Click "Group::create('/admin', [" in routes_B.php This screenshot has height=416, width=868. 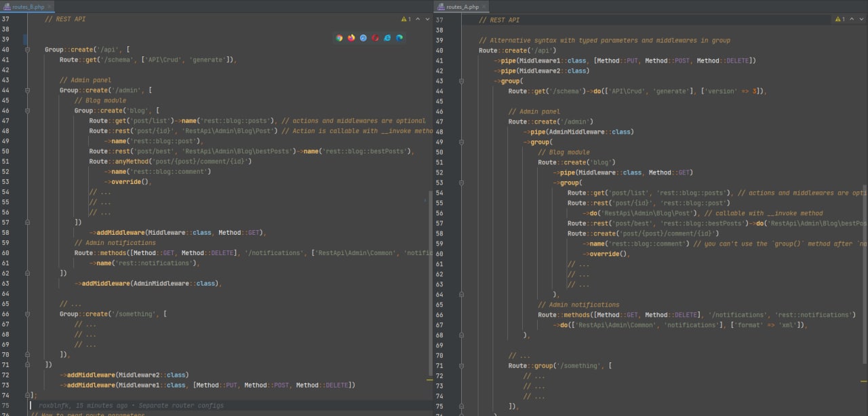coord(106,90)
